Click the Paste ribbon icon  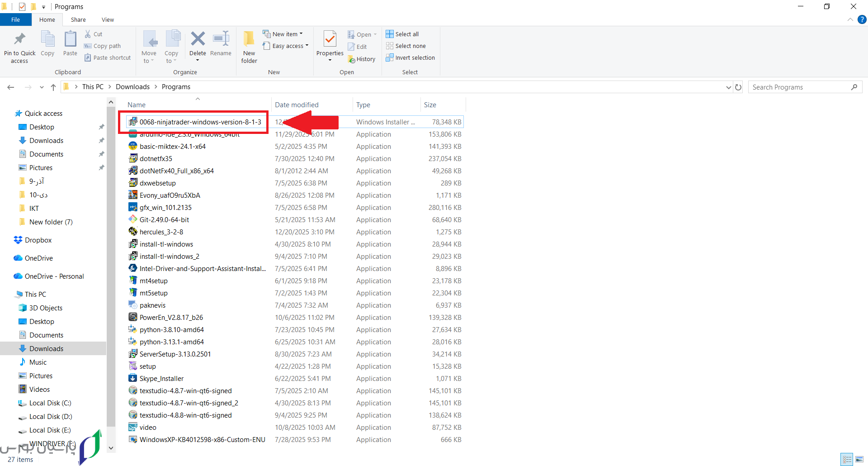click(x=70, y=39)
